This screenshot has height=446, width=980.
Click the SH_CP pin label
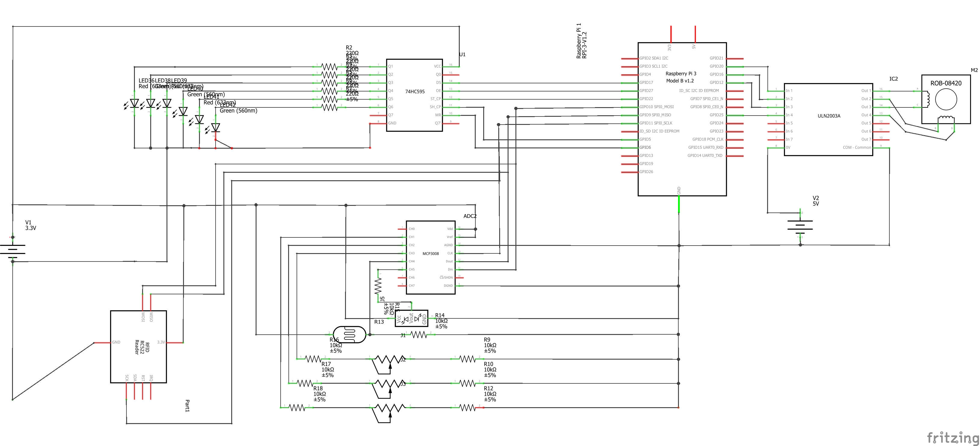tap(436, 107)
